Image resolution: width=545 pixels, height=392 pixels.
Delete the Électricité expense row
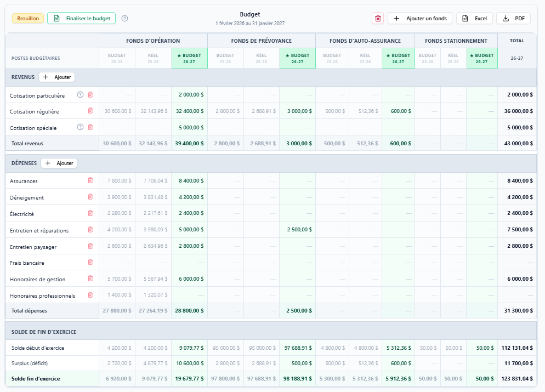pos(90,213)
